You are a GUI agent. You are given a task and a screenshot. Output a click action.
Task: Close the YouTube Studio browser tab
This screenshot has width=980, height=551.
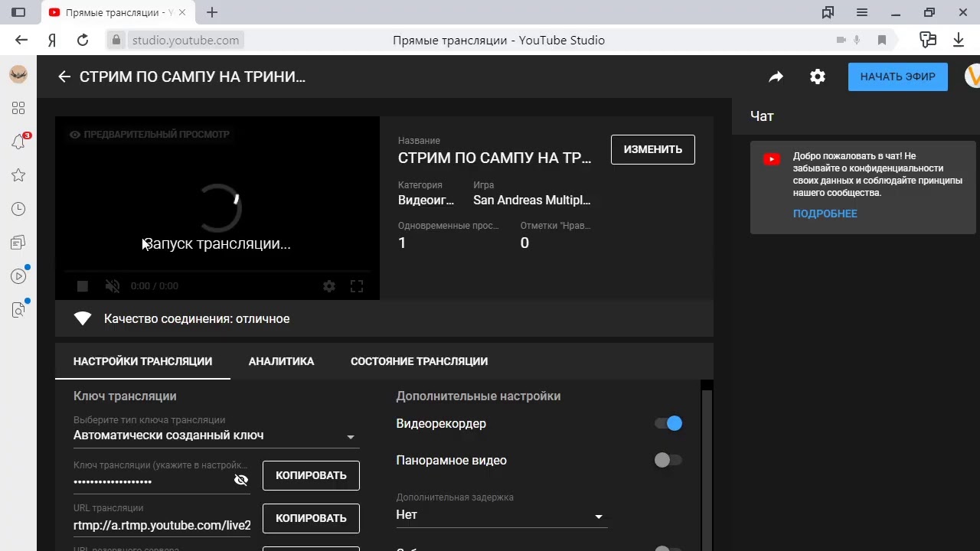(181, 12)
